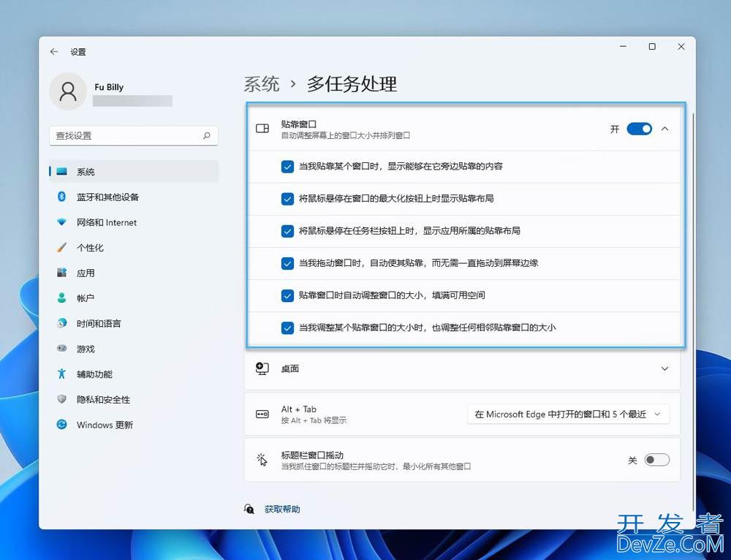
Task: Open Windows 更新 page
Action: point(133,425)
